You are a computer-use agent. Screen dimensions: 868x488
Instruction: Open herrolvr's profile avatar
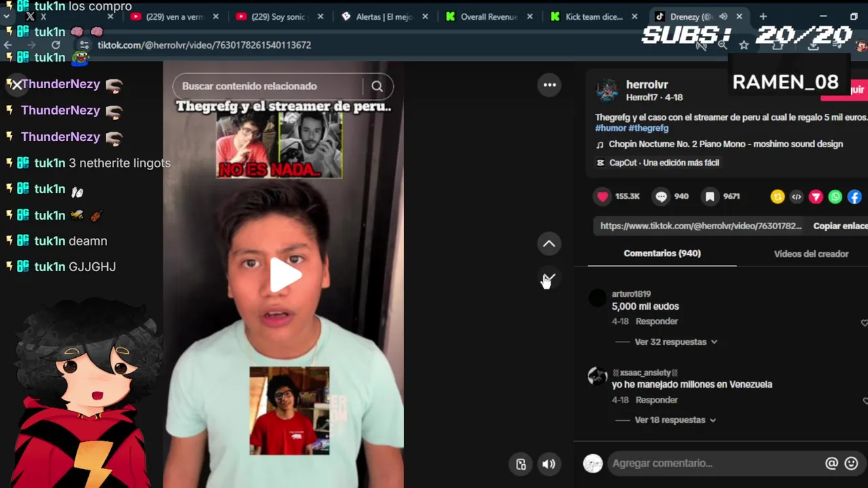[607, 91]
